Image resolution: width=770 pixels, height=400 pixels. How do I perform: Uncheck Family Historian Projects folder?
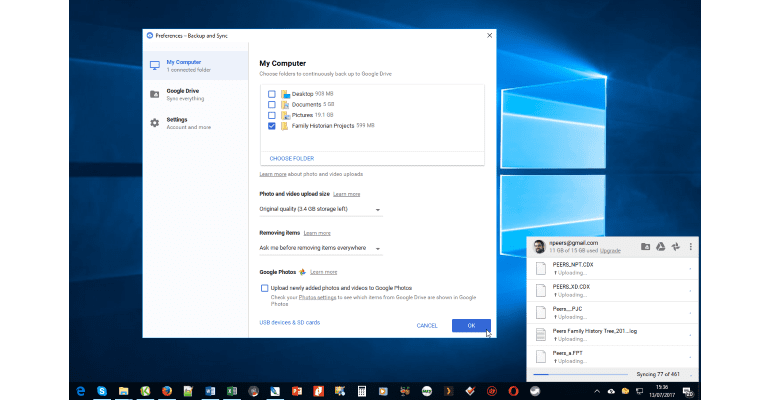pyautogui.click(x=272, y=126)
